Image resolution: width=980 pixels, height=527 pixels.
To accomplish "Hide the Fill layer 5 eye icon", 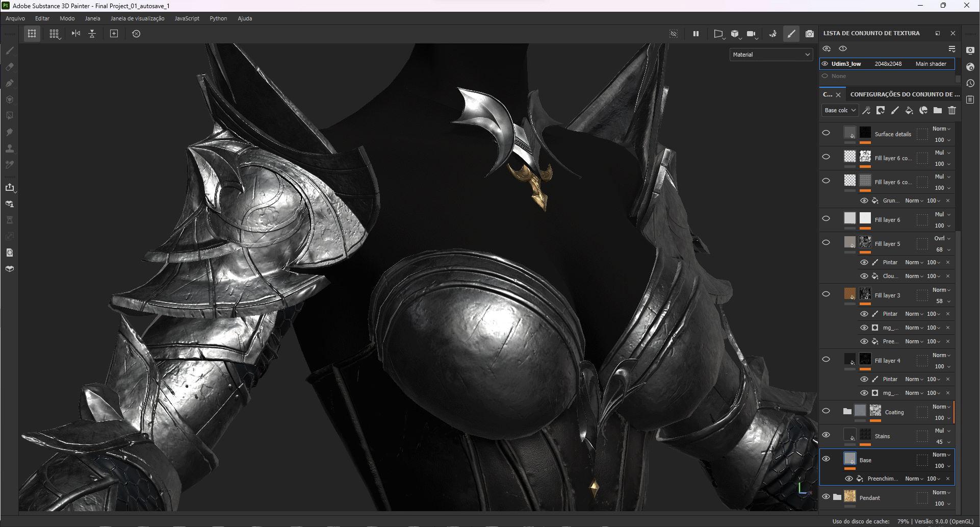I will (x=826, y=243).
